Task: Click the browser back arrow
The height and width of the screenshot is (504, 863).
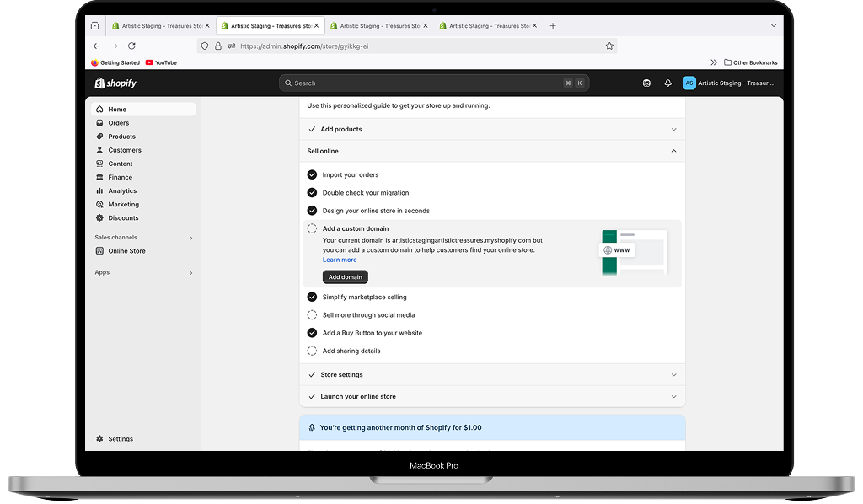Action: (97, 46)
